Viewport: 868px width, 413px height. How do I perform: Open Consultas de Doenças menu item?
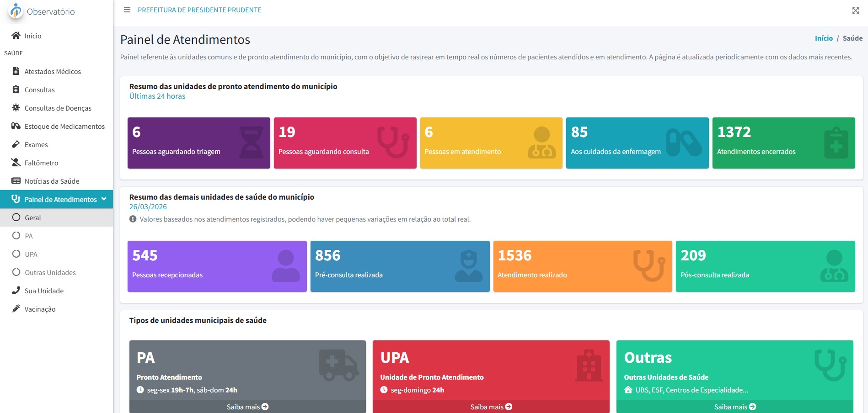pyautogui.click(x=58, y=108)
